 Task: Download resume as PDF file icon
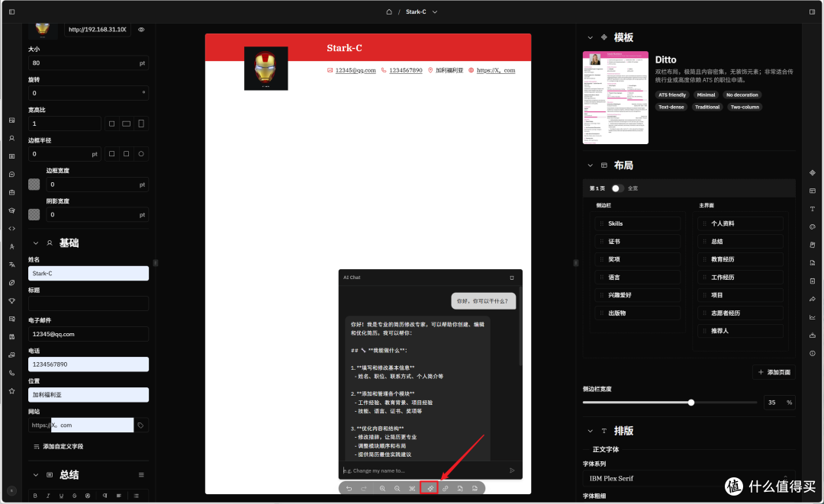point(475,488)
